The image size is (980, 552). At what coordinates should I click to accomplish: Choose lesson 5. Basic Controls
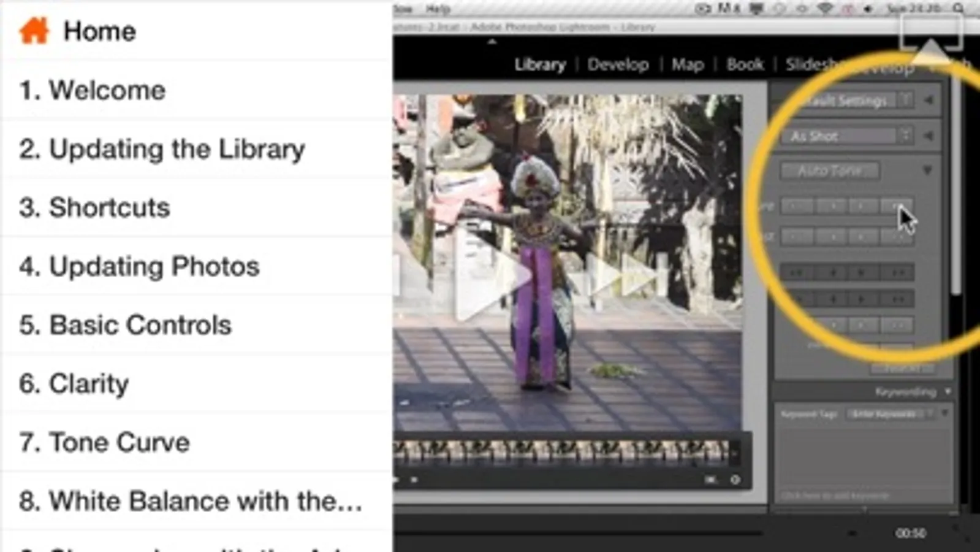coord(196,325)
